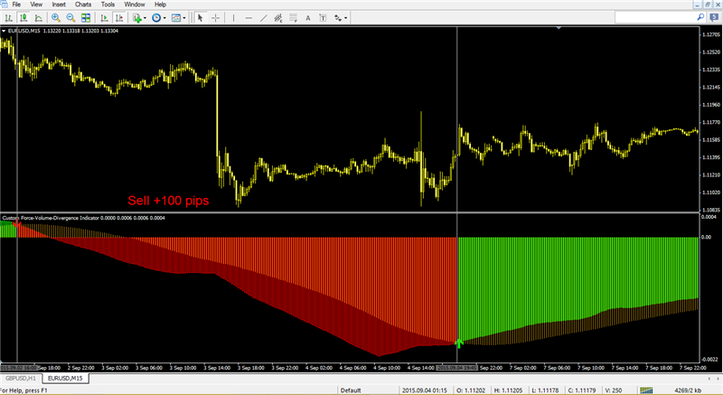Viewport: 723px width, 395px height.
Task: Expand the periods dropdown arrow
Action: point(165,18)
